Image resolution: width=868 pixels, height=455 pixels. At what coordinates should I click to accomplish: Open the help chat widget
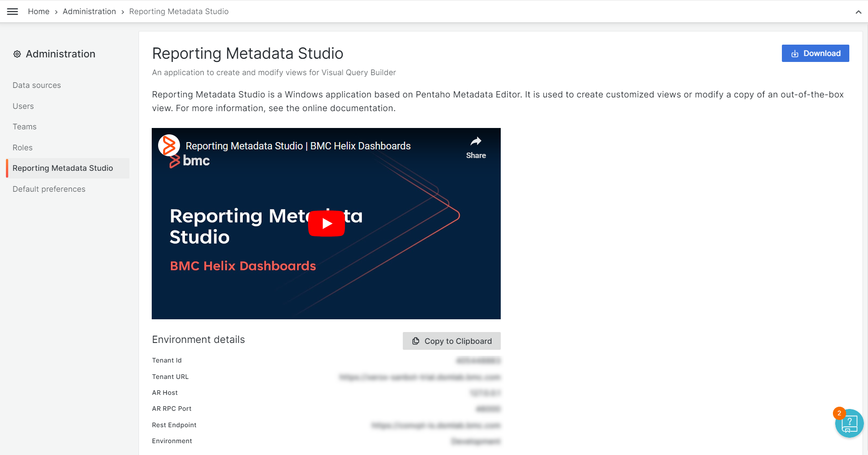[x=849, y=424]
